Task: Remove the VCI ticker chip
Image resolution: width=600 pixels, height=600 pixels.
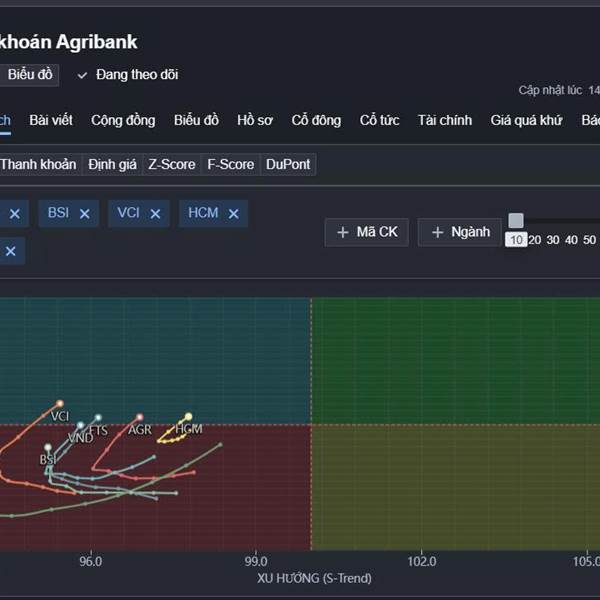Action: [x=155, y=214]
